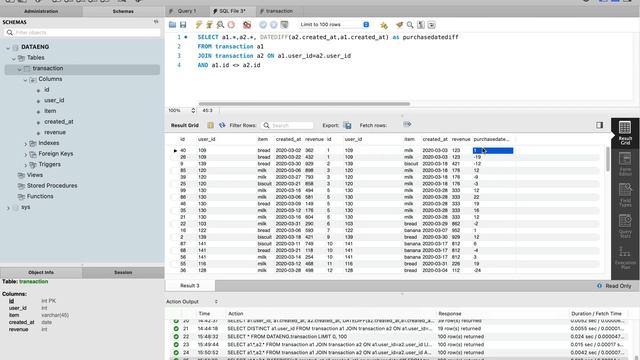The height and width of the screenshot is (360, 640).
Task: Collapse the Tables folder
Action: pos(14,58)
